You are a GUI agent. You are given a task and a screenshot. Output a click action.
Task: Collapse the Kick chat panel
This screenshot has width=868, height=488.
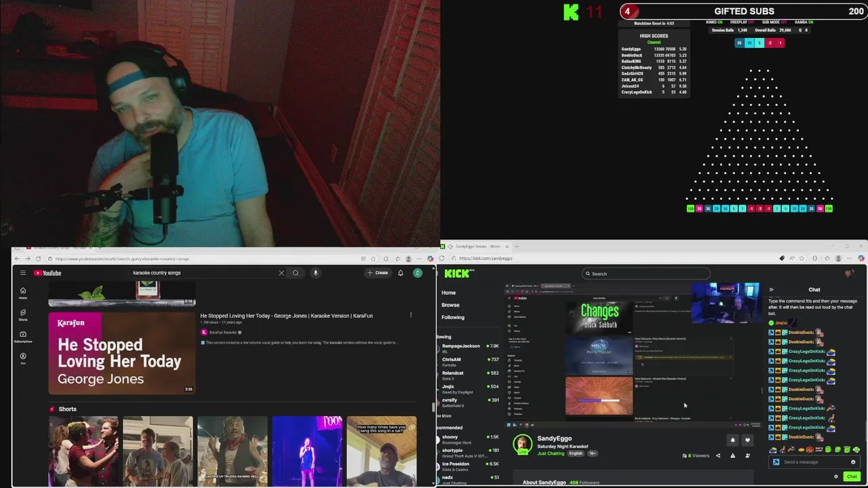point(771,289)
